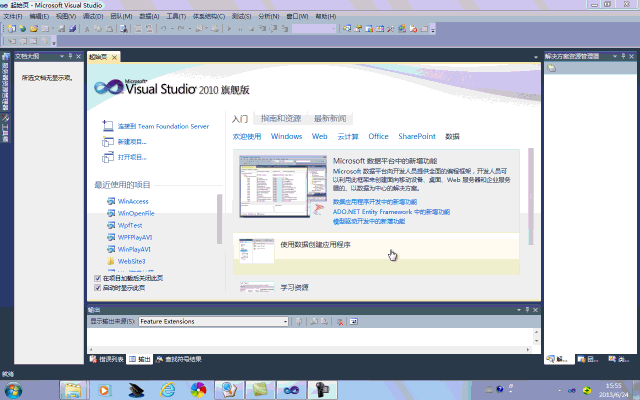
Task: Expand the second toolbar overflow options arrow
Action: pos(54,42)
